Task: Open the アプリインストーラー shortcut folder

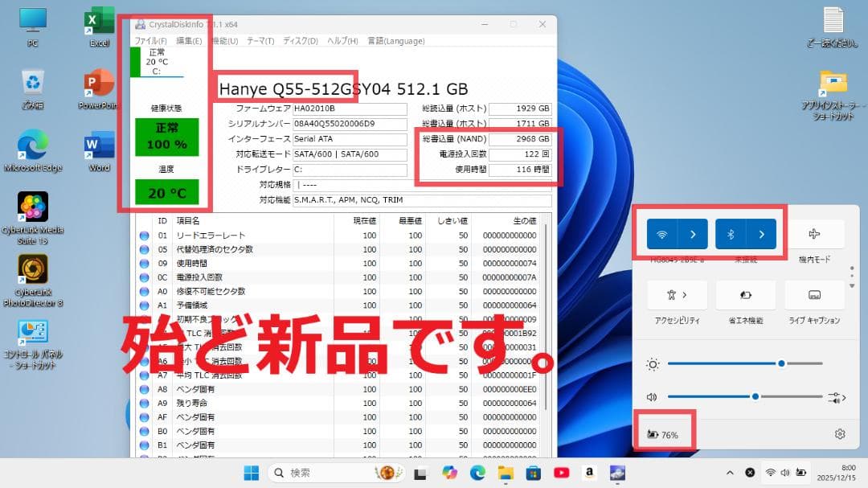Action: coord(833,95)
